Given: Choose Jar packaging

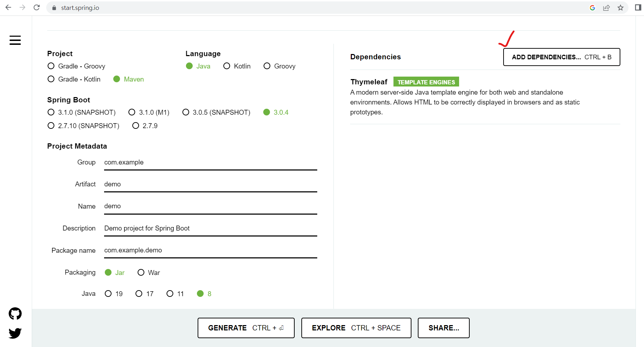Looking at the screenshot, I should click(x=115, y=273).
